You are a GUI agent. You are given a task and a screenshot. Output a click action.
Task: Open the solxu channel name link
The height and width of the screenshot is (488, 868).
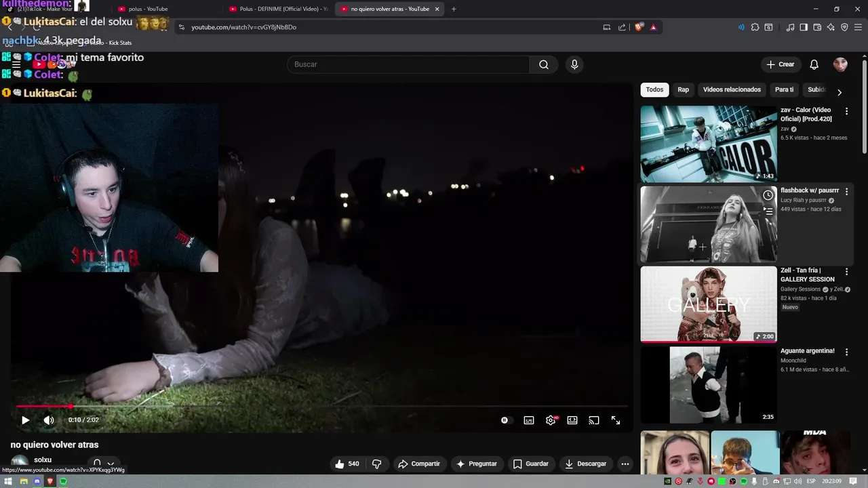43,460
